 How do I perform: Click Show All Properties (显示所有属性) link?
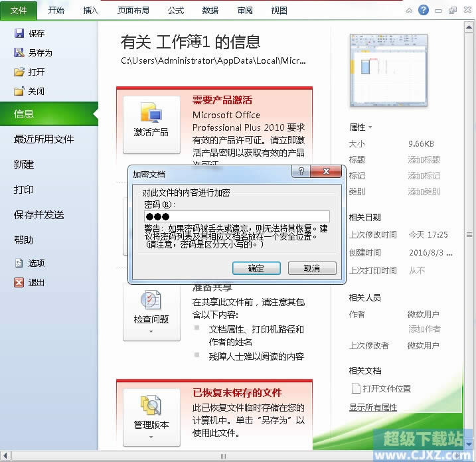pos(373,407)
